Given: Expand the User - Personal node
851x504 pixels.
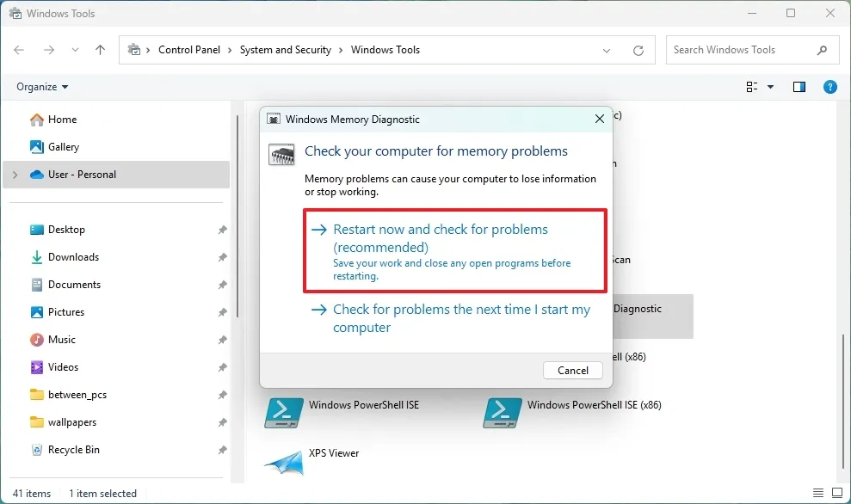Looking at the screenshot, I should 15,175.
